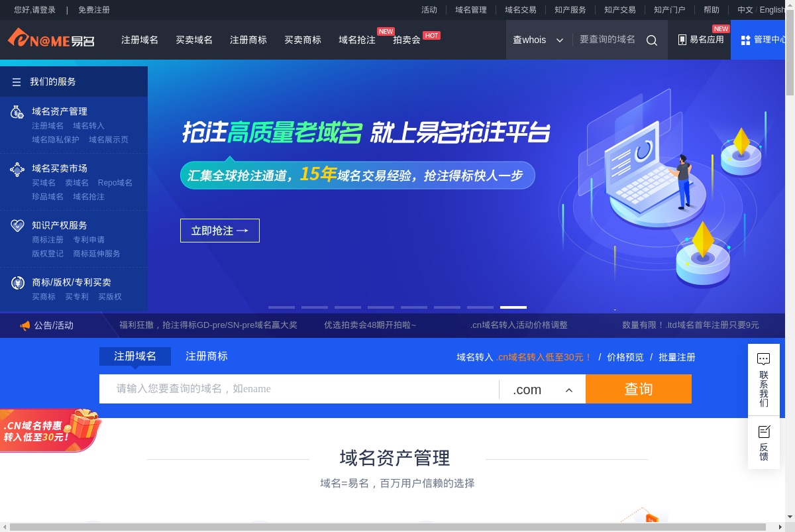The height and width of the screenshot is (532, 795).
Task: Open the 知产门户 top link
Action: click(x=670, y=10)
